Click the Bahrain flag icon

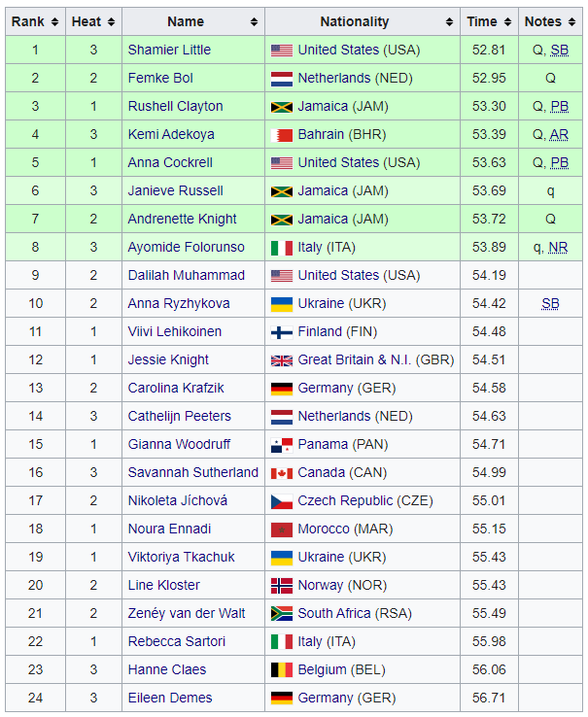point(281,135)
